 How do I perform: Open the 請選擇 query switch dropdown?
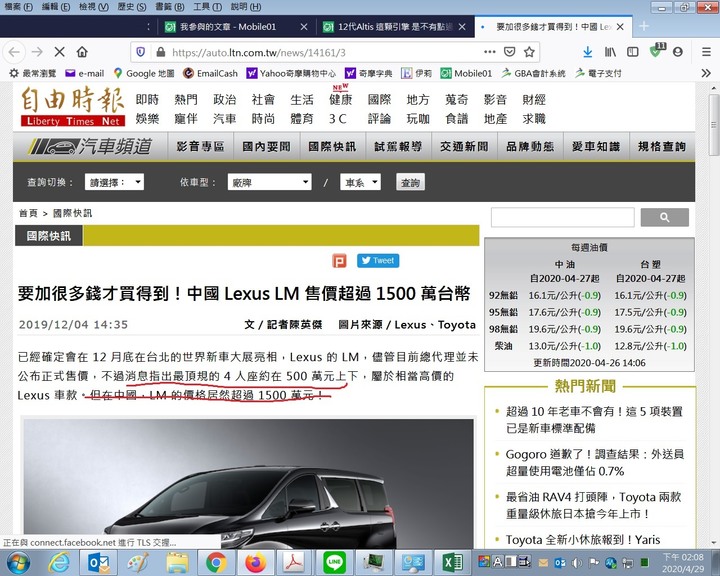[114, 182]
